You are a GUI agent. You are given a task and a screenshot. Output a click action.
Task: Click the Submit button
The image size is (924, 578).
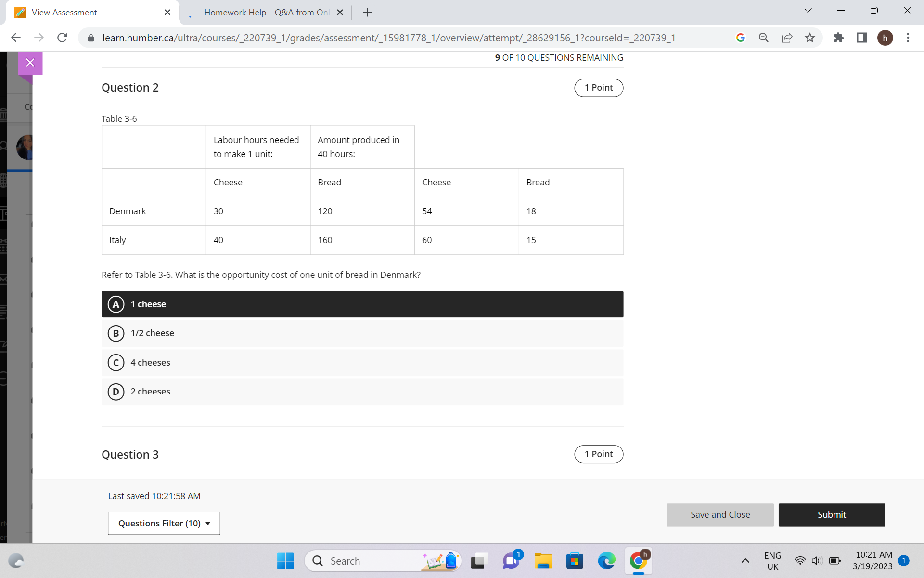tap(832, 515)
